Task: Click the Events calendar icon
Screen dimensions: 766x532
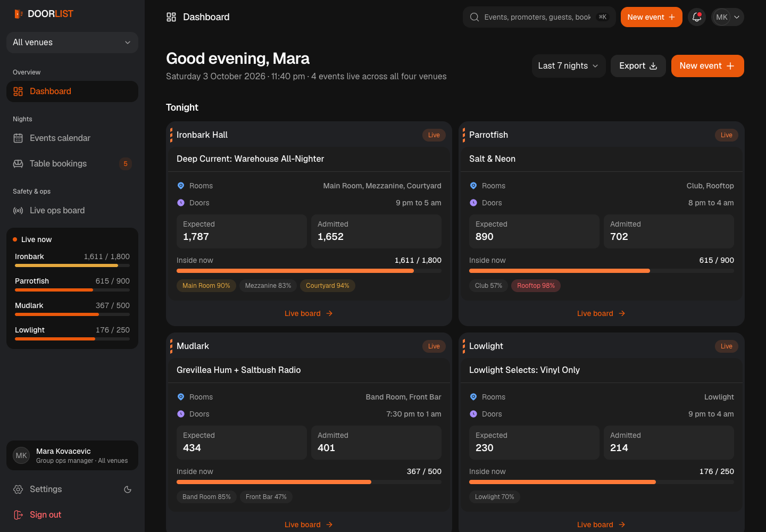Action: (18, 138)
